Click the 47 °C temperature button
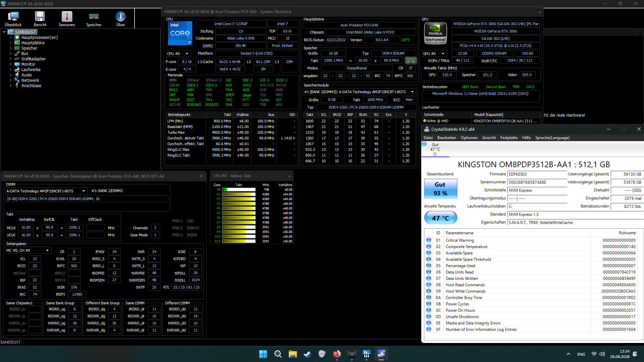Viewport: 644px width, 362px height. click(440, 218)
